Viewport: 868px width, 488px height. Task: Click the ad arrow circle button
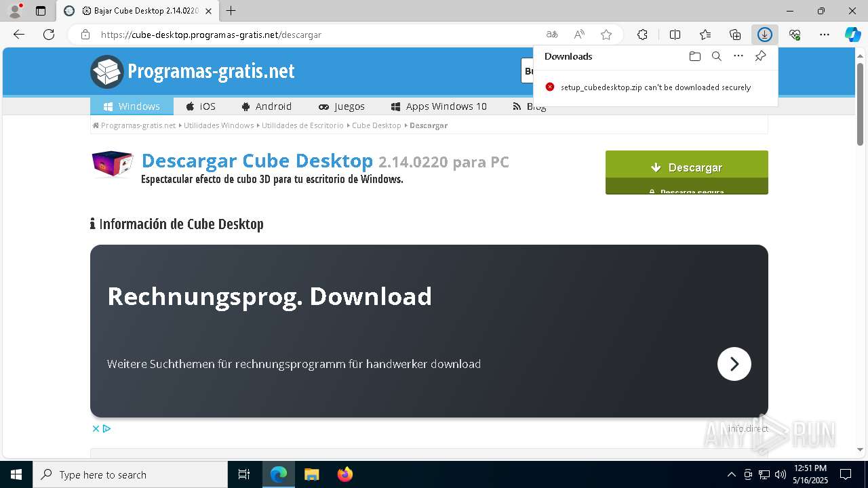click(x=734, y=364)
